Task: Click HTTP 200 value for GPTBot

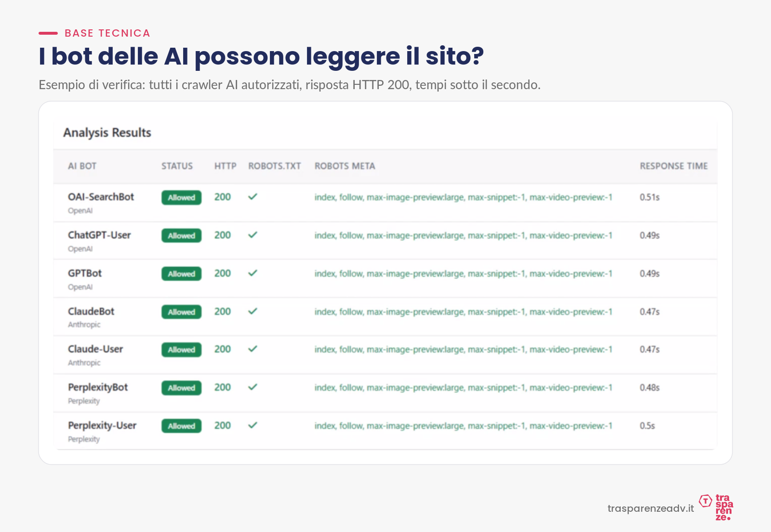Action: point(223,273)
